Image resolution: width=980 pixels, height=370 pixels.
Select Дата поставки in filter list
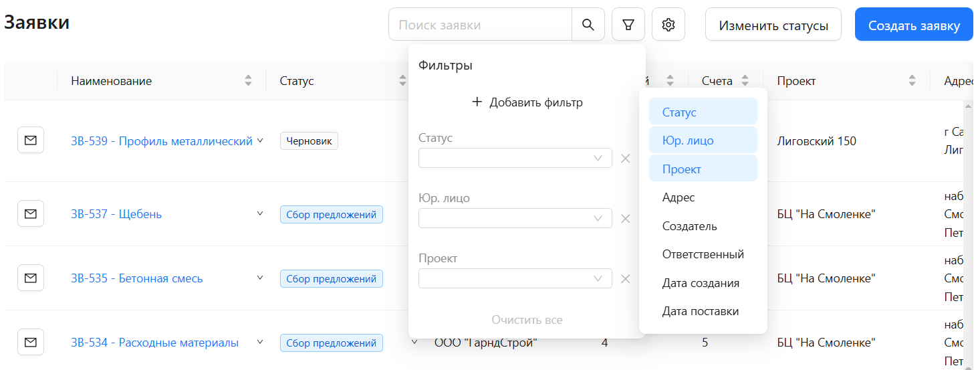point(700,312)
